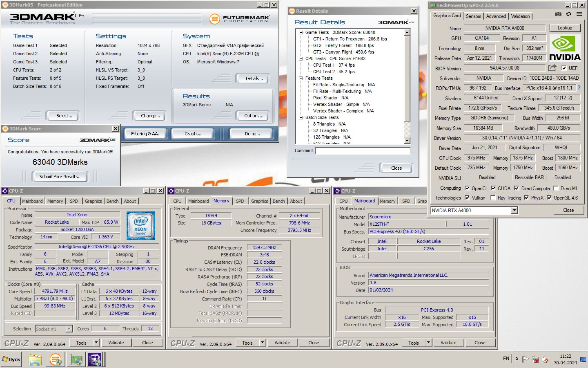Click the GPU-Z refresh icon
The height and width of the screenshot is (368, 588).
568,14
